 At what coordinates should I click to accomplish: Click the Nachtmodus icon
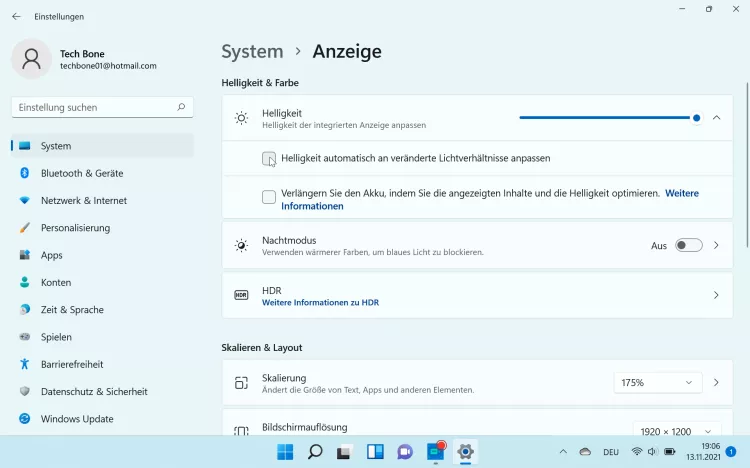[242, 245]
